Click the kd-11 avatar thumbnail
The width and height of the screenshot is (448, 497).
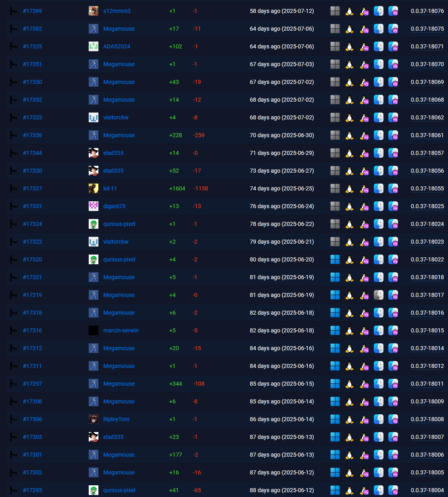tap(94, 188)
